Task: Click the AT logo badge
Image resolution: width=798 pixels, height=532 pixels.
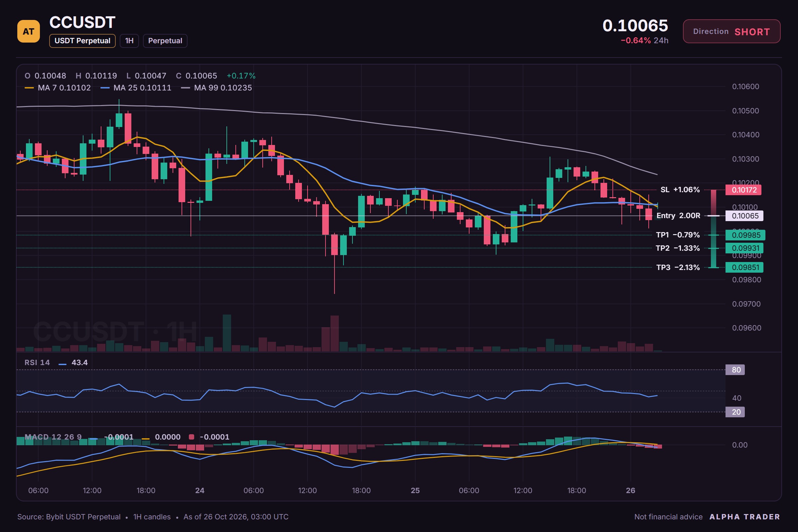Action: (29, 31)
